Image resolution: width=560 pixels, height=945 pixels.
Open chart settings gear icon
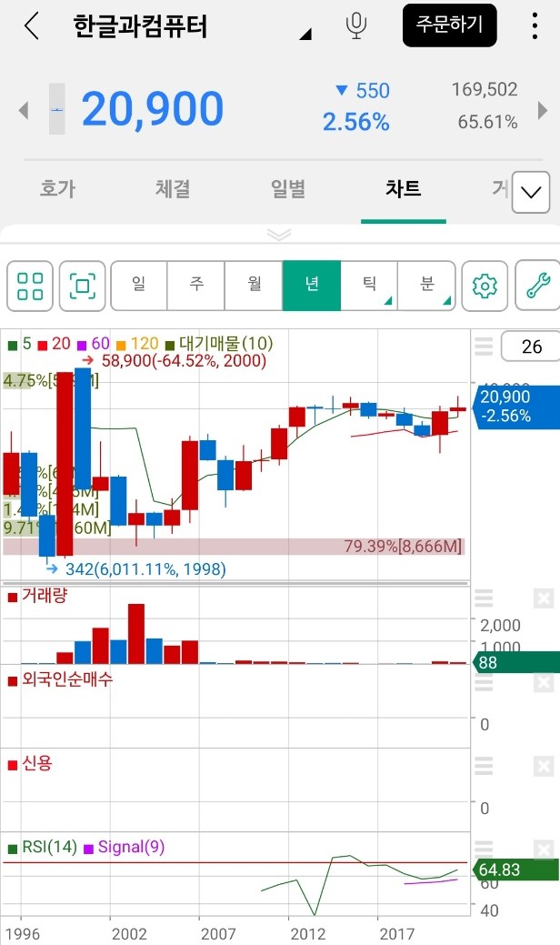click(x=485, y=286)
